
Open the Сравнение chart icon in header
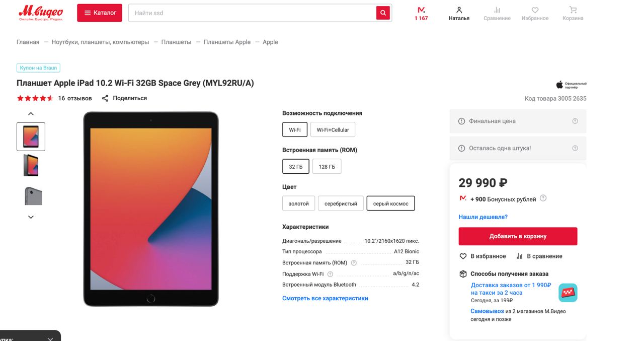[497, 10]
